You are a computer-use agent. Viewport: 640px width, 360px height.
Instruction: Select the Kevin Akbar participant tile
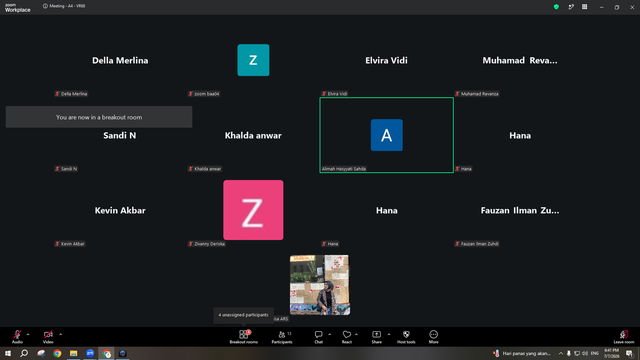tap(120, 211)
